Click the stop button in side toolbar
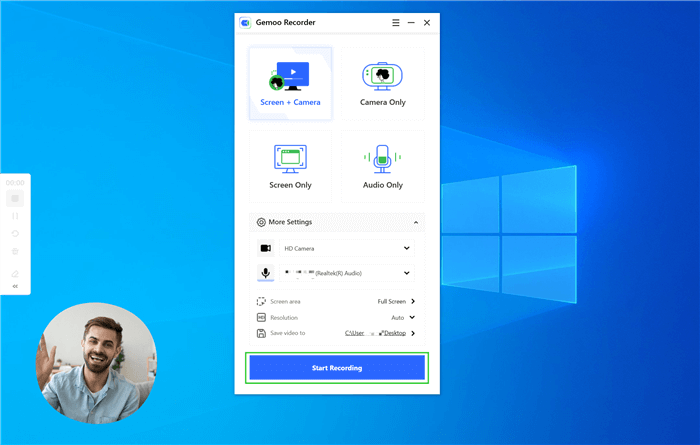 [15, 199]
